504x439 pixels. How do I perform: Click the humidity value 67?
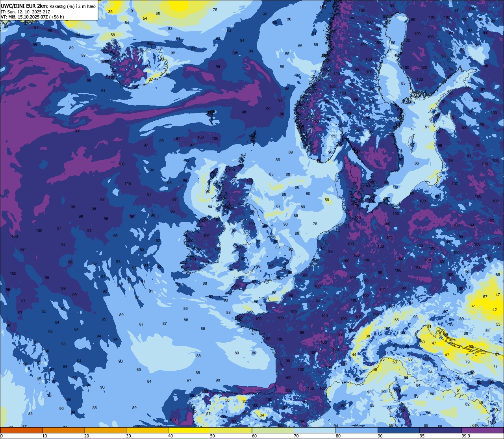coord(485,296)
